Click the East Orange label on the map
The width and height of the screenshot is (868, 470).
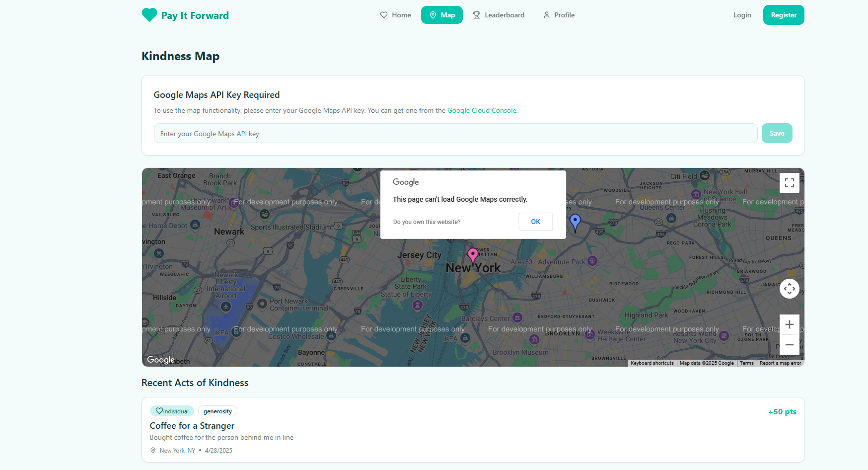(x=176, y=175)
